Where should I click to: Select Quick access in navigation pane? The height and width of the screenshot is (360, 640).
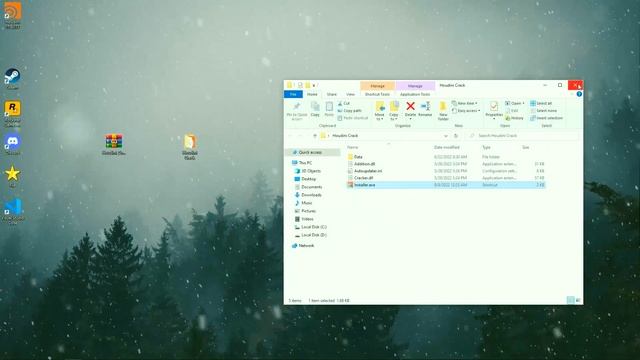point(310,152)
